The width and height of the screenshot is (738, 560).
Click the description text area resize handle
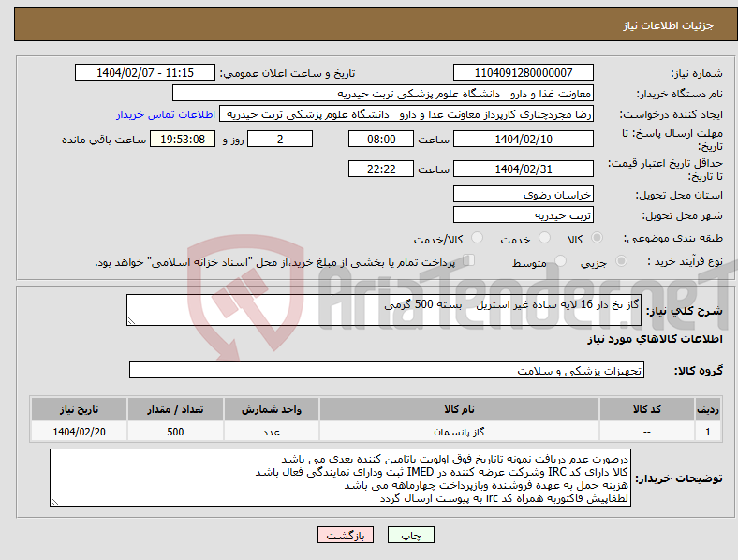(x=131, y=321)
